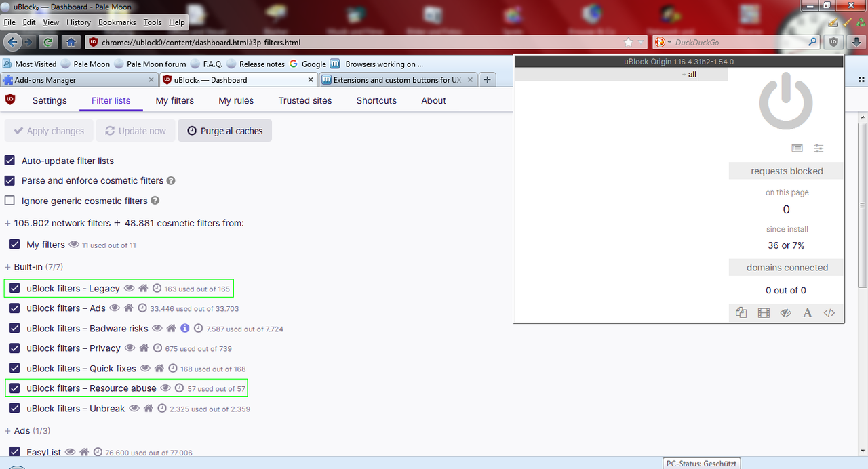The width and height of the screenshot is (868, 469).
Task: Switch to the Trusted sites tab
Action: 305,100
